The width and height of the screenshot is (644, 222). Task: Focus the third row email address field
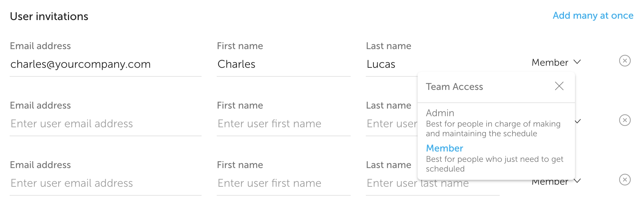click(x=105, y=183)
